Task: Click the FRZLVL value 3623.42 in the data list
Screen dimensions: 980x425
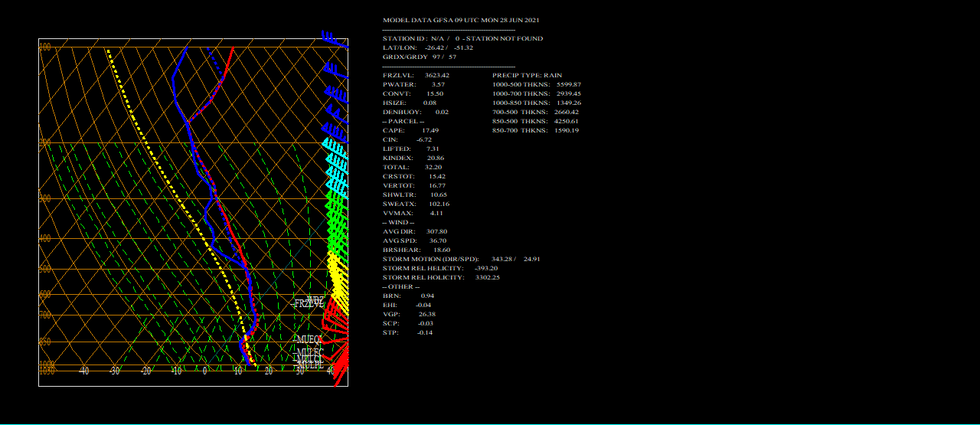Action: 436,75
